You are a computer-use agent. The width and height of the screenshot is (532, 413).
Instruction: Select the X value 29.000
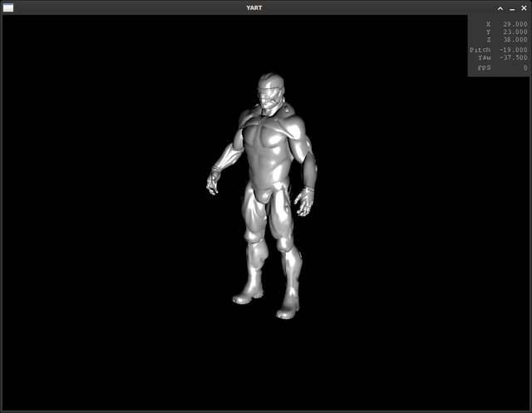tap(515, 24)
